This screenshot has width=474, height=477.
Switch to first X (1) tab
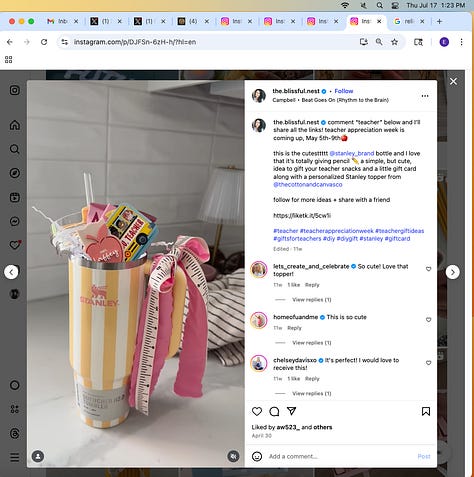tap(105, 21)
